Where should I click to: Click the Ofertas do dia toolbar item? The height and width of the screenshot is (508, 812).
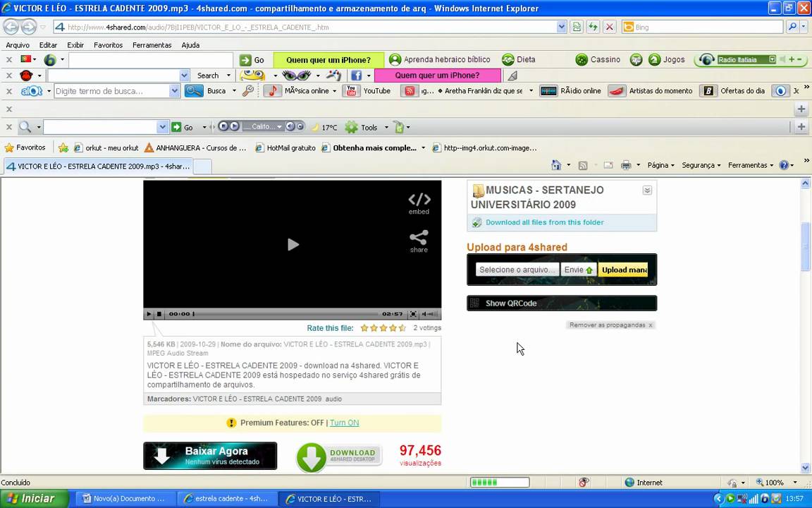[x=733, y=91]
